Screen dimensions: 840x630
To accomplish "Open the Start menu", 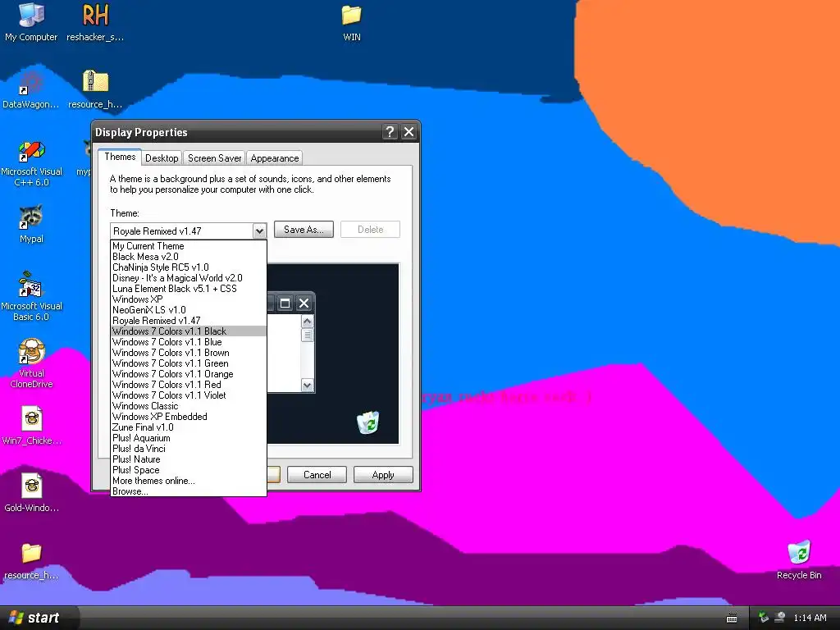I will tap(35, 618).
